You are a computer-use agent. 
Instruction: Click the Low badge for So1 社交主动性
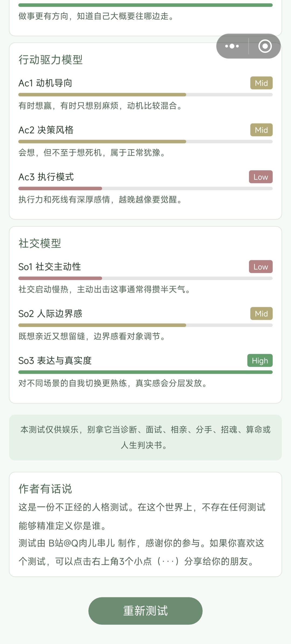click(x=261, y=267)
